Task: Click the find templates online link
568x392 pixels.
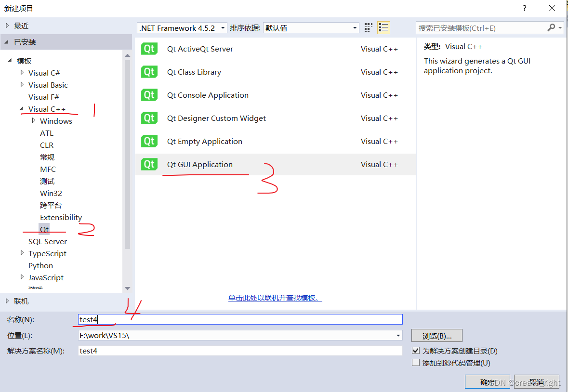Action: [x=275, y=298]
